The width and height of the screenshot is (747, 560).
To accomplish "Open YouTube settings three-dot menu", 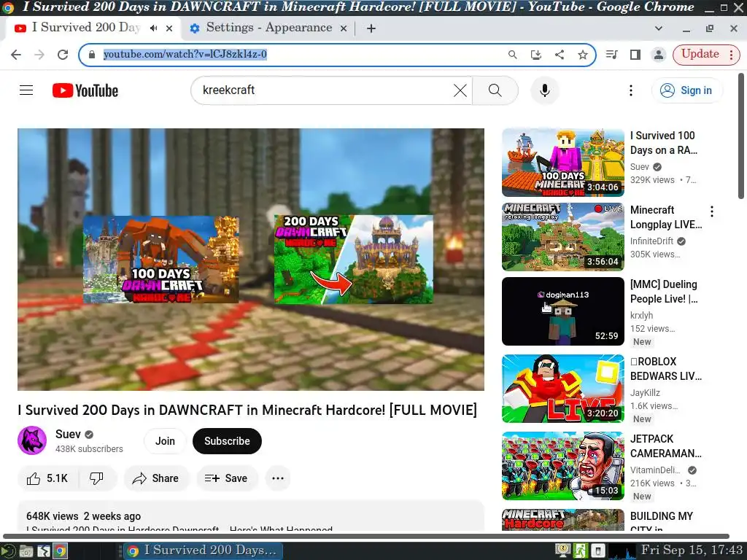I will pyautogui.click(x=631, y=90).
